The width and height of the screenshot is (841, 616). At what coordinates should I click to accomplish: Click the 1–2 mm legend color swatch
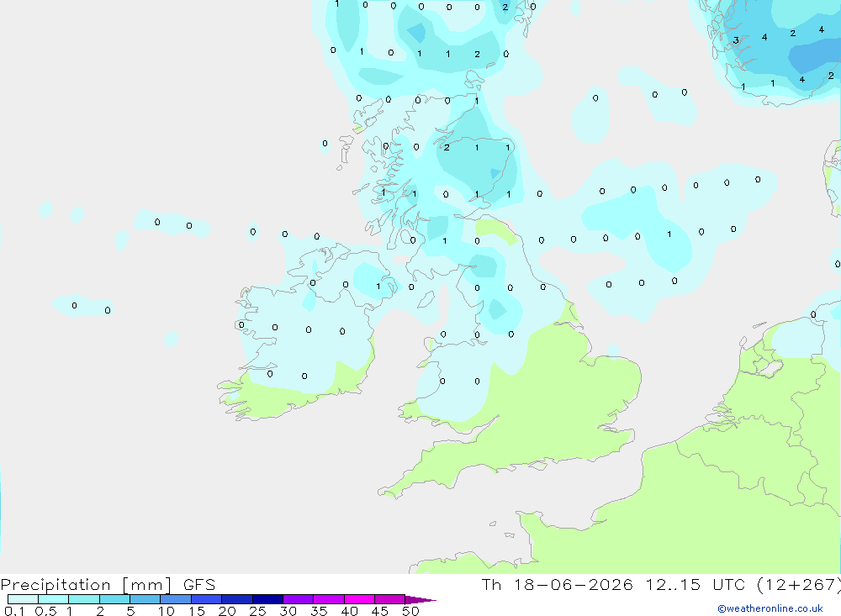[x=84, y=599]
